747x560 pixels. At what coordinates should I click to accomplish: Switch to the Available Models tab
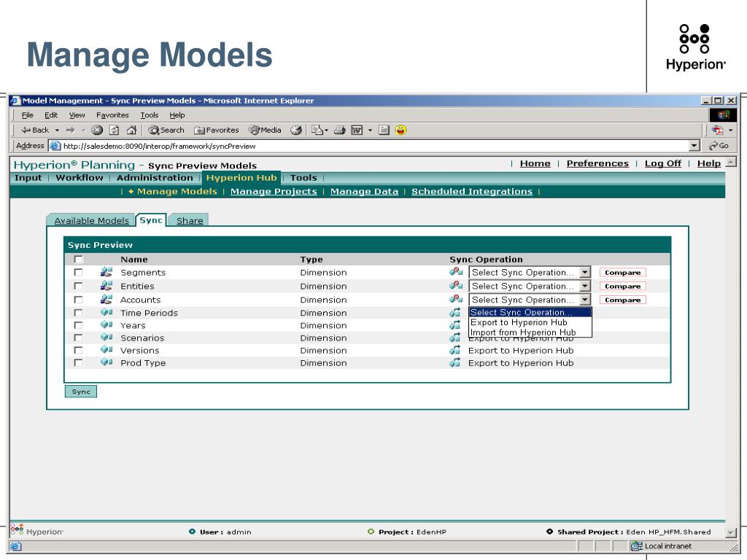tap(91, 220)
